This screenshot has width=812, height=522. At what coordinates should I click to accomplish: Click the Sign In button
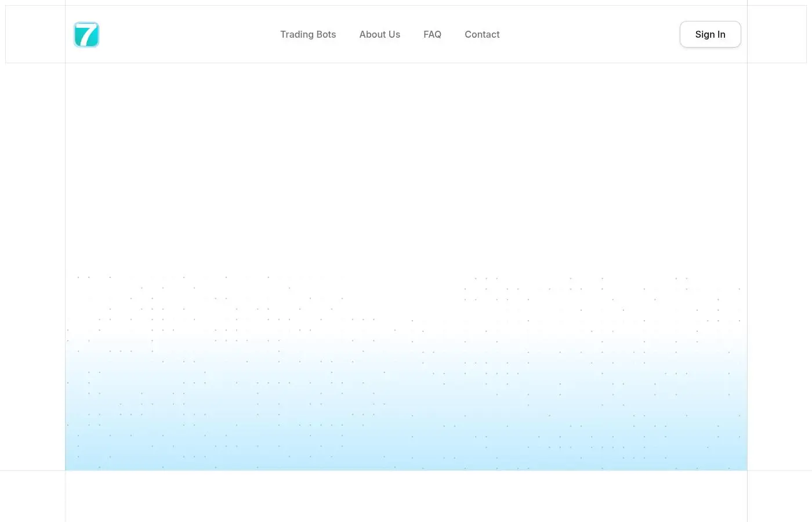pyautogui.click(x=710, y=34)
